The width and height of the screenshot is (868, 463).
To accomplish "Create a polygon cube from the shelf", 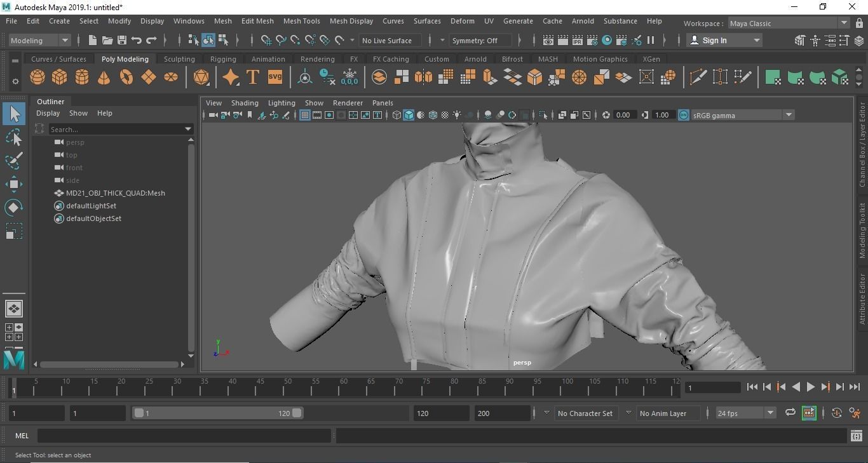I will click(x=60, y=77).
